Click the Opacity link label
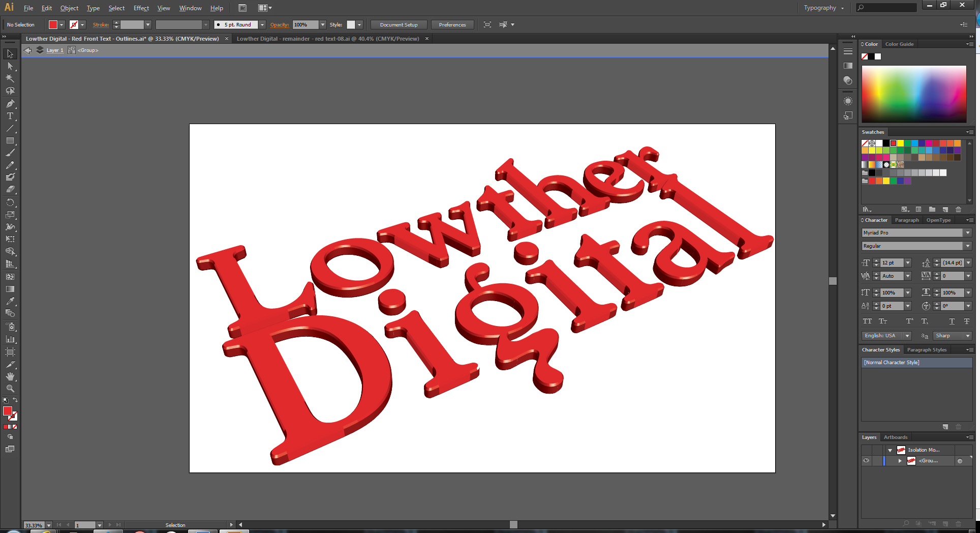The height and width of the screenshot is (533, 980). tap(280, 25)
